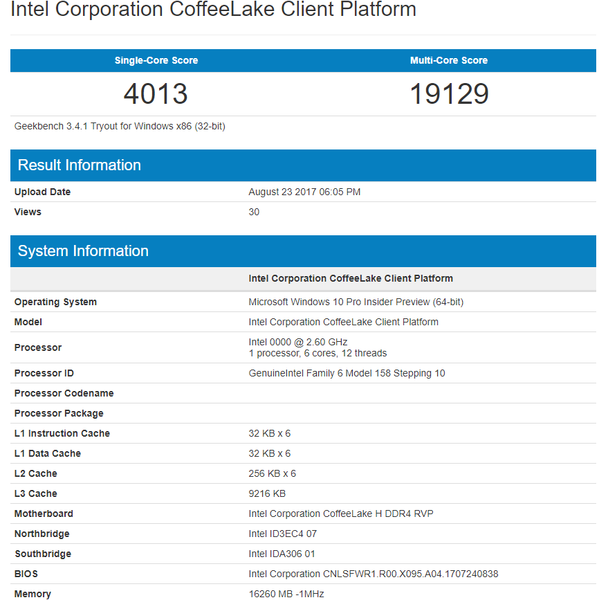Click the Model row value 'Intel Corporation CoffeeLake Client Platform'
599x600 pixels.
pyautogui.click(x=343, y=322)
